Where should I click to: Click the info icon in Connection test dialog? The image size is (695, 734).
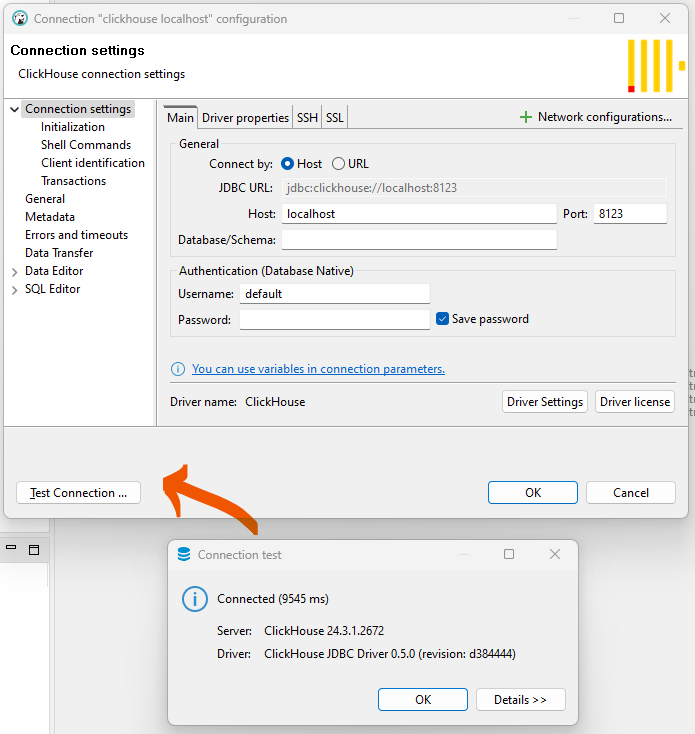(x=195, y=599)
